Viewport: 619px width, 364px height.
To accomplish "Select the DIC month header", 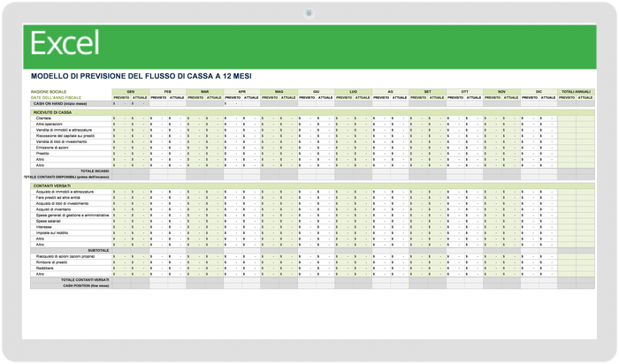I will [x=539, y=92].
